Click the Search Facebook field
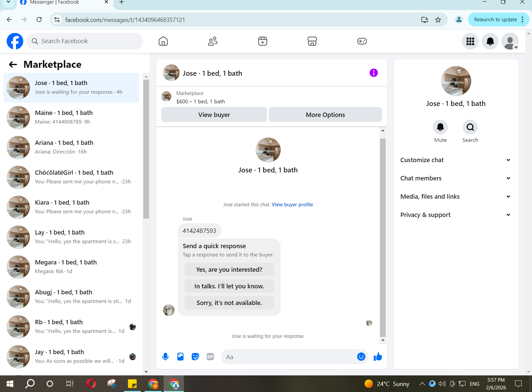The width and height of the screenshot is (532, 392). click(x=85, y=41)
